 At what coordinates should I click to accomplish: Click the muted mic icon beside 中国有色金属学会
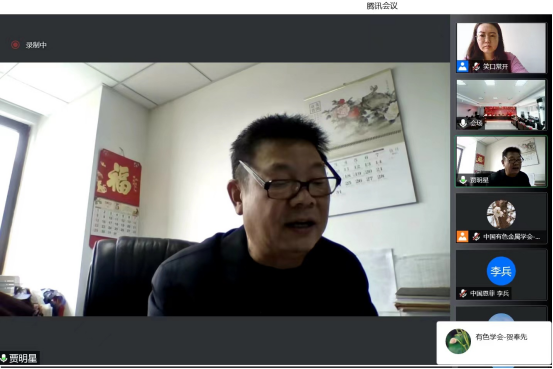point(476,236)
